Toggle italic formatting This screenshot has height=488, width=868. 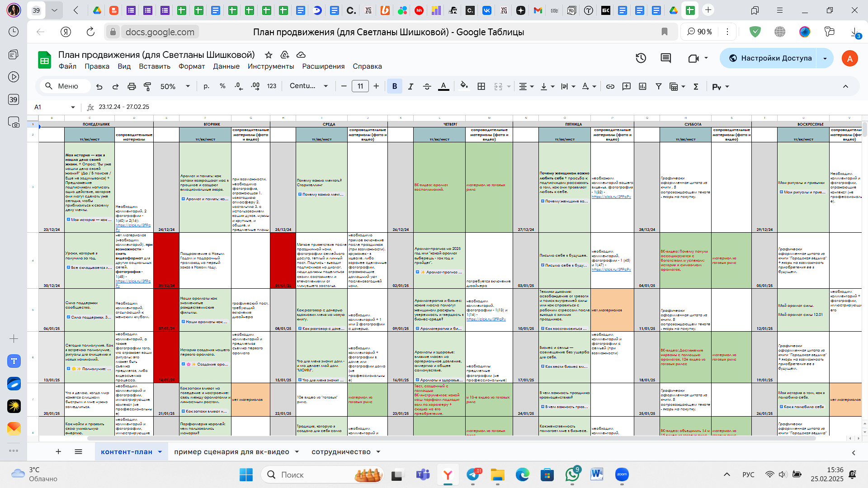click(410, 86)
